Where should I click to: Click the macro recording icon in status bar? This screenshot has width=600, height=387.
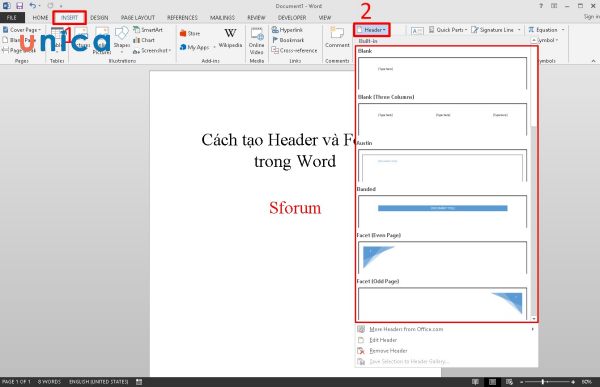(x=139, y=382)
